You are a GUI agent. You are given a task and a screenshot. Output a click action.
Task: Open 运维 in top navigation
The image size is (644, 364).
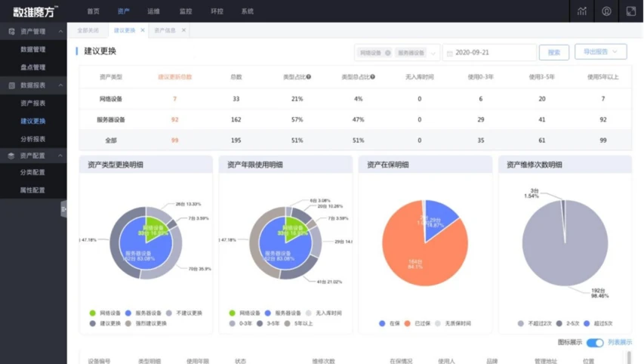pyautogui.click(x=153, y=11)
